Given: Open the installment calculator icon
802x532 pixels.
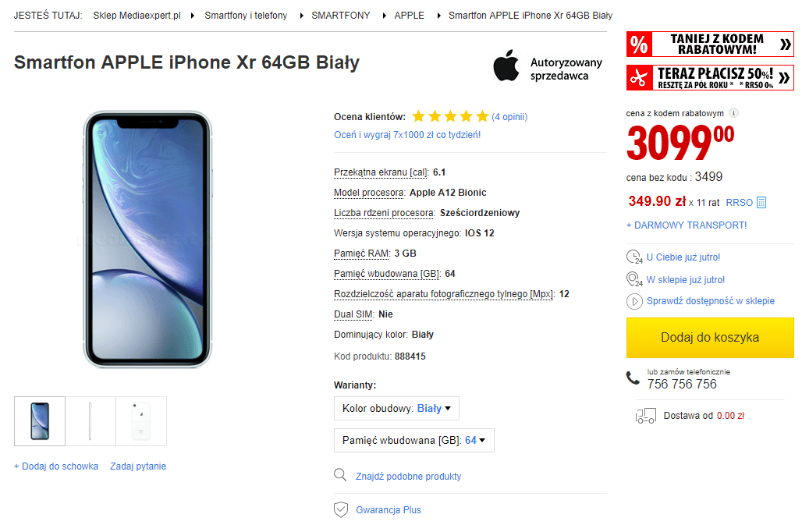Looking at the screenshot, I should 761,203.
